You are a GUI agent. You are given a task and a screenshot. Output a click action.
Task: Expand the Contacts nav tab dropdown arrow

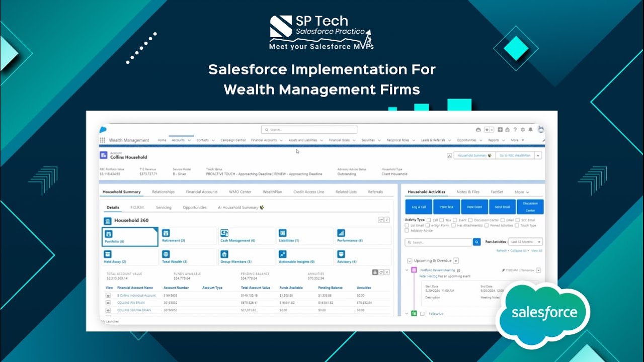click(213, 140)
